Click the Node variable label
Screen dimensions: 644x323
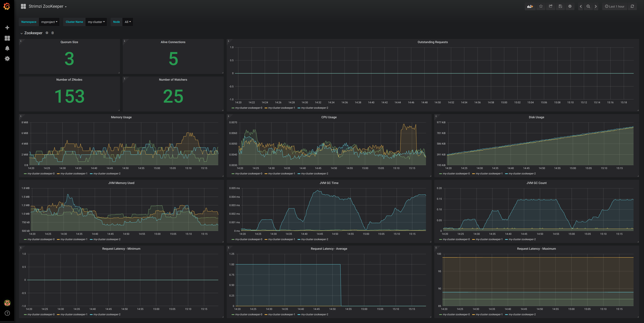click(117, 22)
